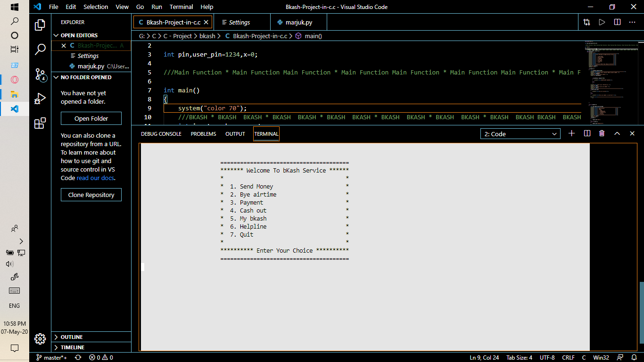The width and height of the screenshot is (644, 362).
Task: Click the Open Folder button
Action: (91, 118)
